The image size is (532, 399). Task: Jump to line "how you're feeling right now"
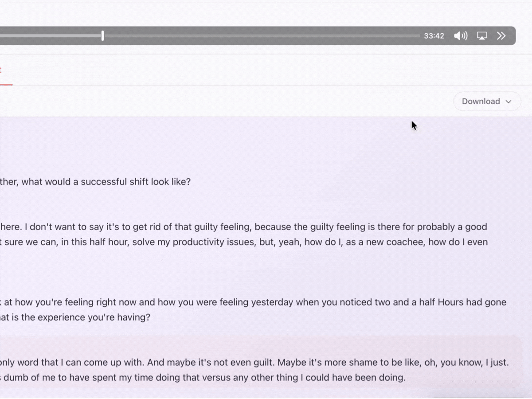(x=254, y=302)
